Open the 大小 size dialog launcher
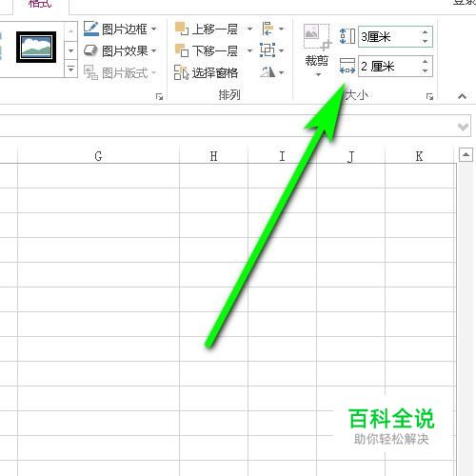The width and height of the screenshot is (476, 476). point(429,96)
